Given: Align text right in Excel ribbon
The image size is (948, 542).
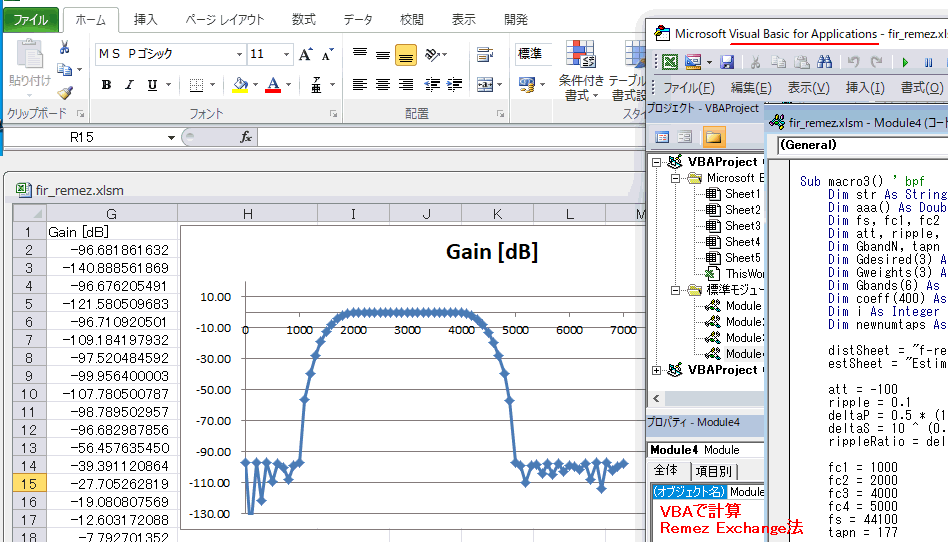Looking at the screenshot, I should tap(406, 85).
